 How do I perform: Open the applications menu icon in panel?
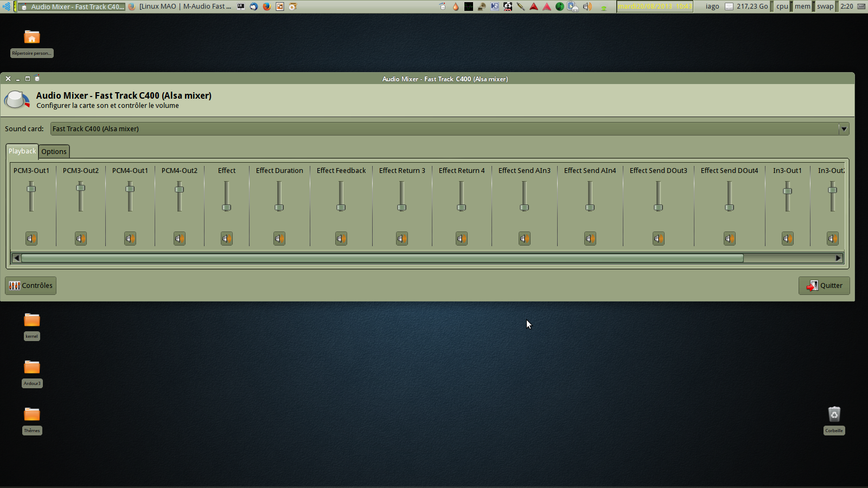point(7,7)
